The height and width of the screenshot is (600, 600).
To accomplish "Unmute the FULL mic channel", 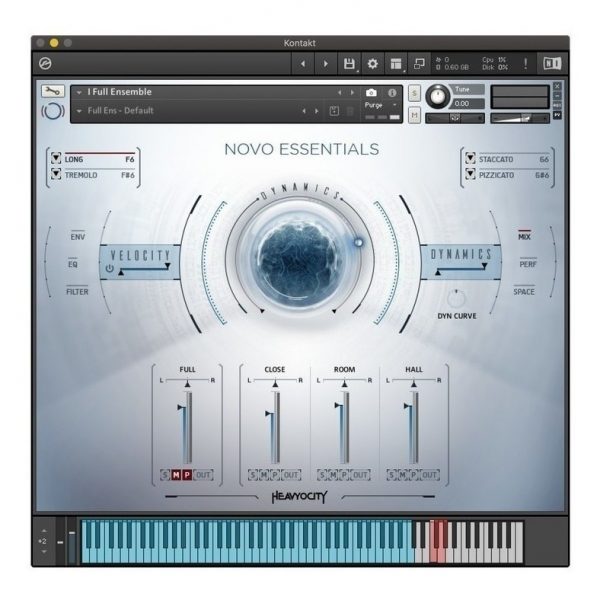I will pos(176,475).
